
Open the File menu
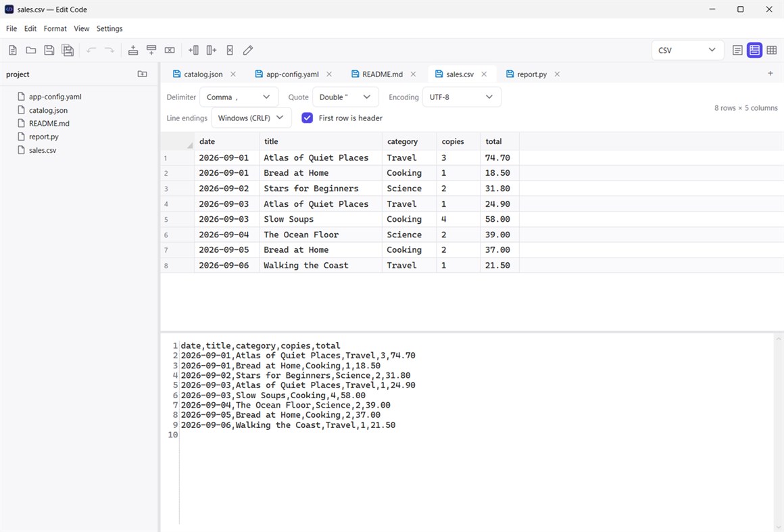coord(11,28)
